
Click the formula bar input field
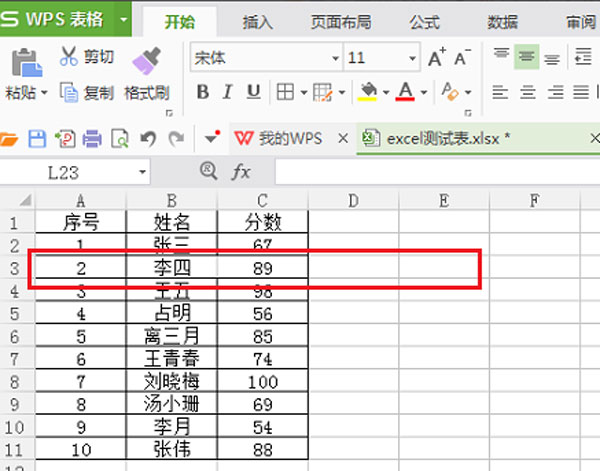[437, 172]
